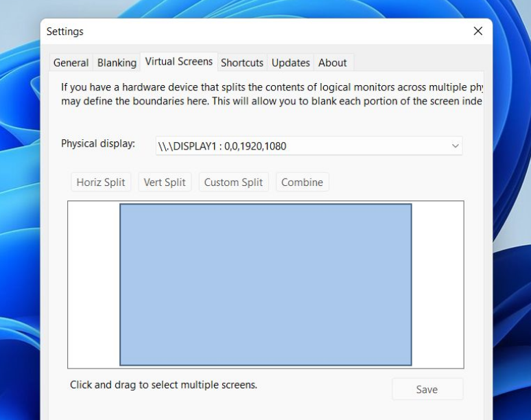
Task: Close the Settings dialog
Action: click(x=478, y=31)
